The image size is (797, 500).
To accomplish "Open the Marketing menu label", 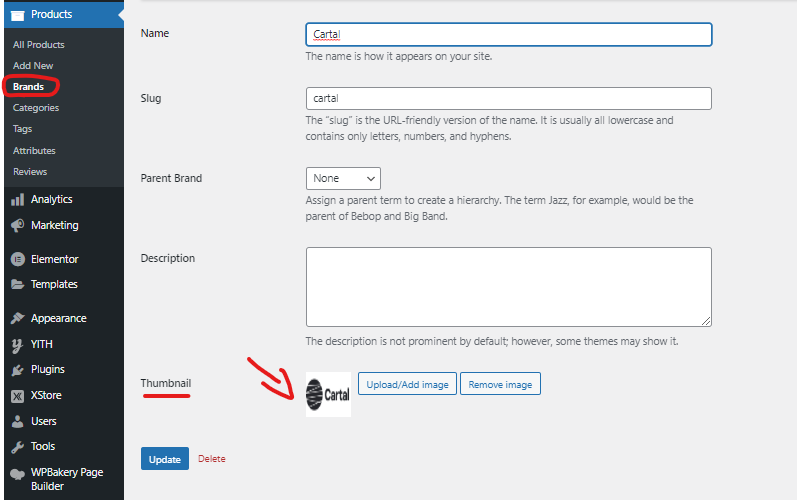I will [54, 225].
